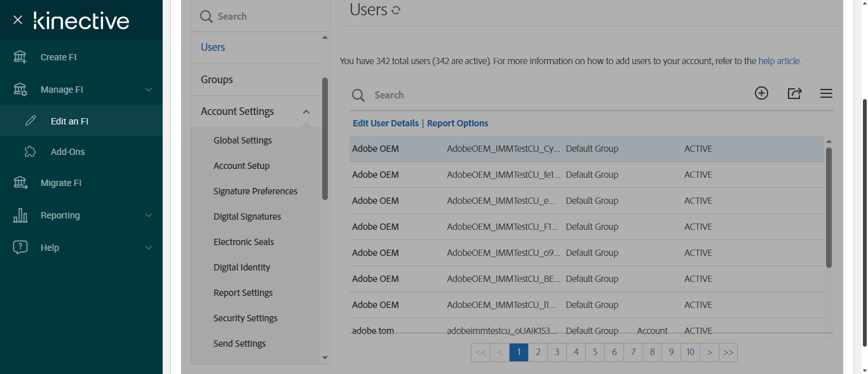Viewport: 868px width, 374px height.
Task: Open the help article link
Action: pyautogui.click(x=779, y=61)
